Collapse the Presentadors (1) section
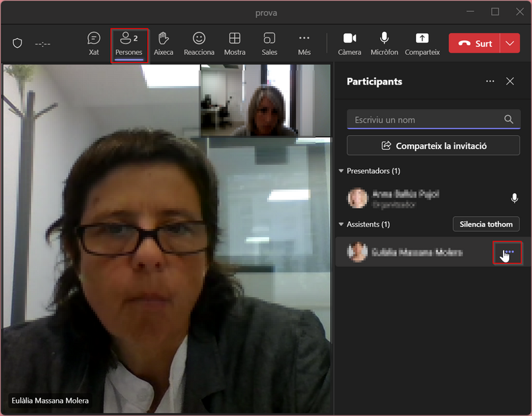This screenshot has width=532, height=416. click(341, 171)
